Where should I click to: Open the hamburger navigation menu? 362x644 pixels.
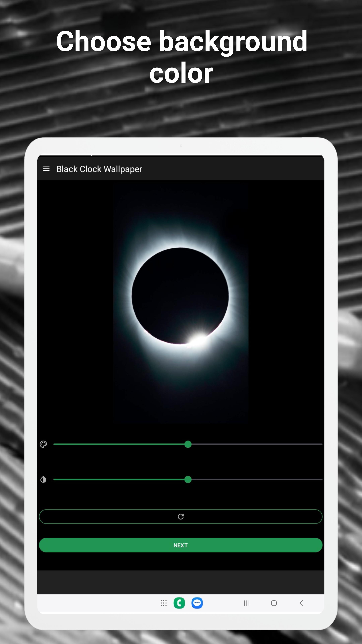(46, 169)
